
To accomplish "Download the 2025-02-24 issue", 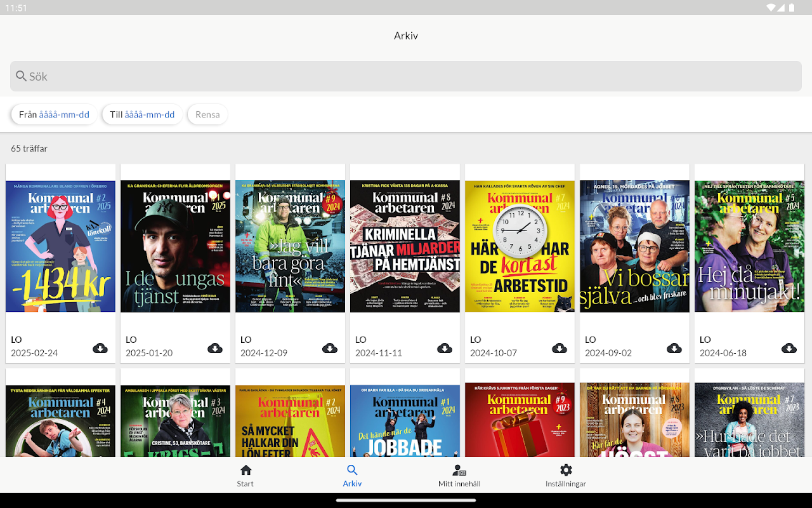I will pos(100,348).
